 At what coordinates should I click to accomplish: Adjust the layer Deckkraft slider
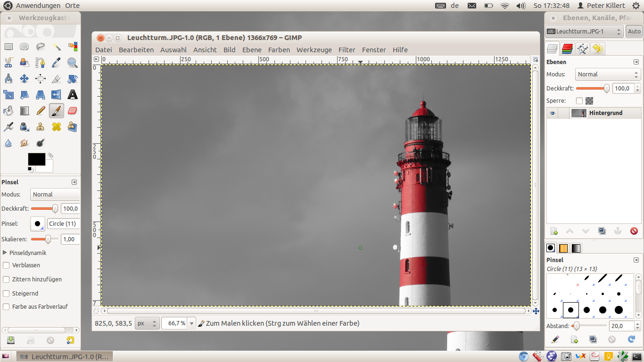(593, 88)
